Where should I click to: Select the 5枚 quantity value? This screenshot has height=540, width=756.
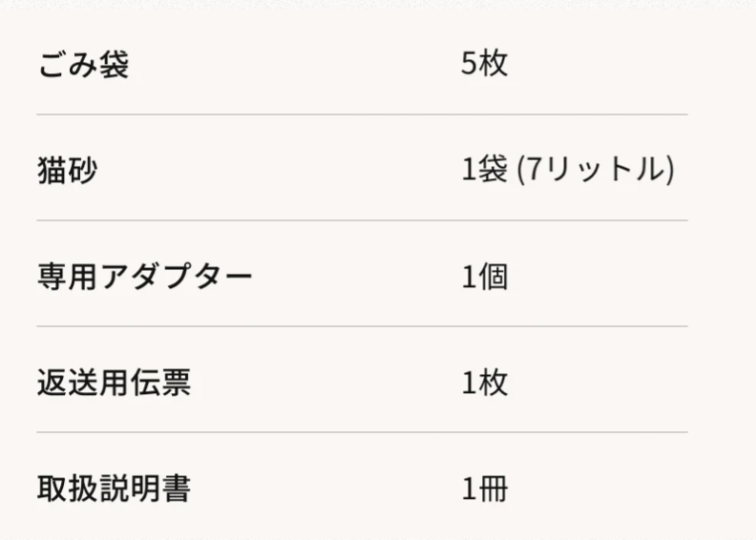[484, 65]
